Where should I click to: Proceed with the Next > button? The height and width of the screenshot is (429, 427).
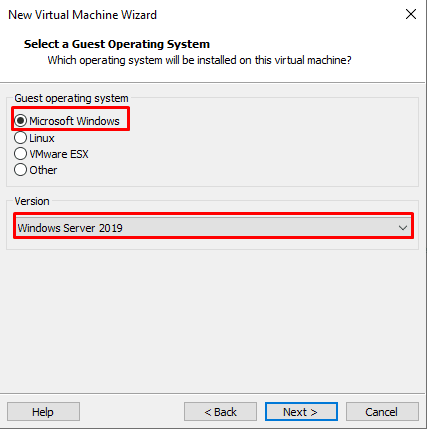301,412
